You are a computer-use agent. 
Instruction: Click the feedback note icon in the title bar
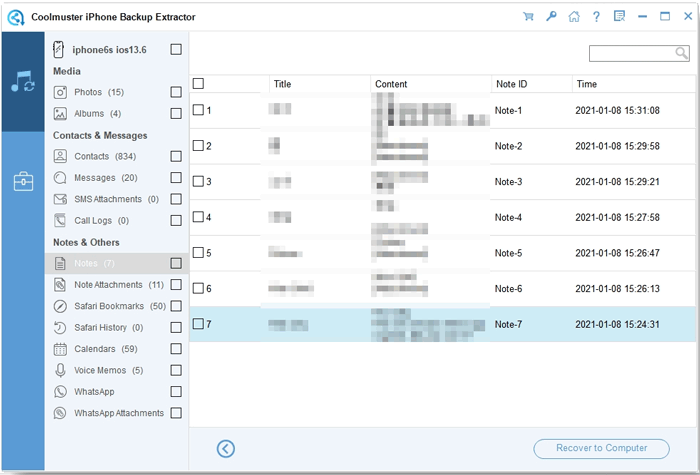coord(619,17)
